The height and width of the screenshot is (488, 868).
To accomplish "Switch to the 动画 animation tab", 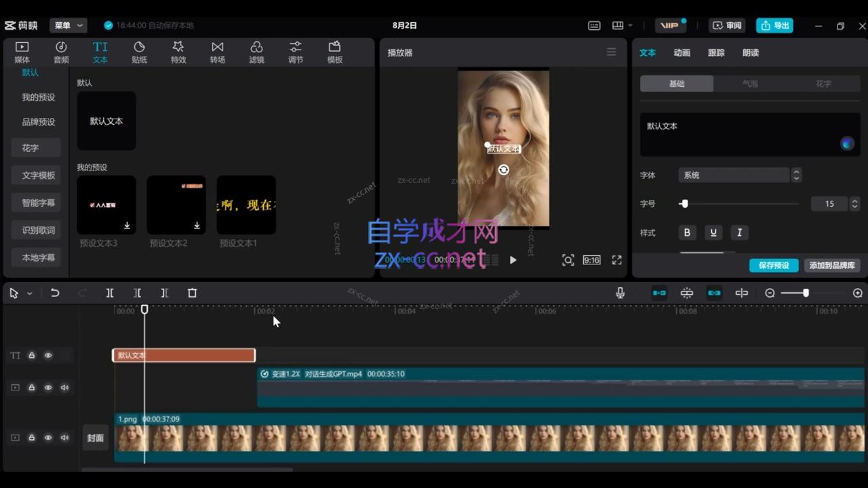I will [x=682, y=53].
